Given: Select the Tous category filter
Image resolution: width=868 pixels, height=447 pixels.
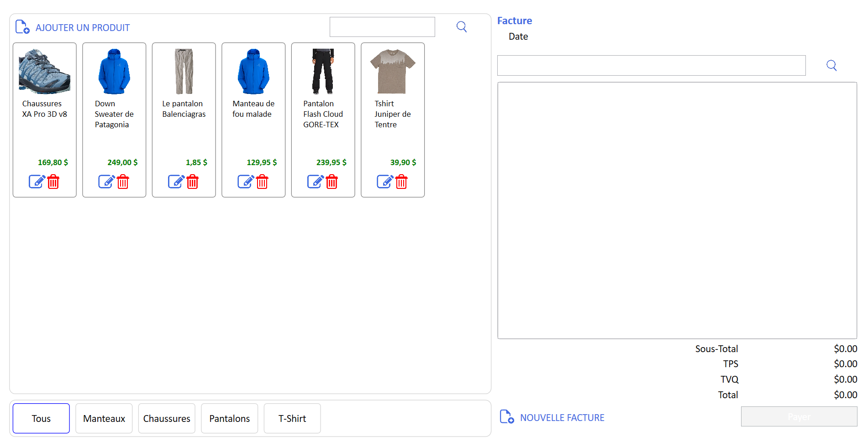Looking at the screenshot, I should [x=41, y=418].
